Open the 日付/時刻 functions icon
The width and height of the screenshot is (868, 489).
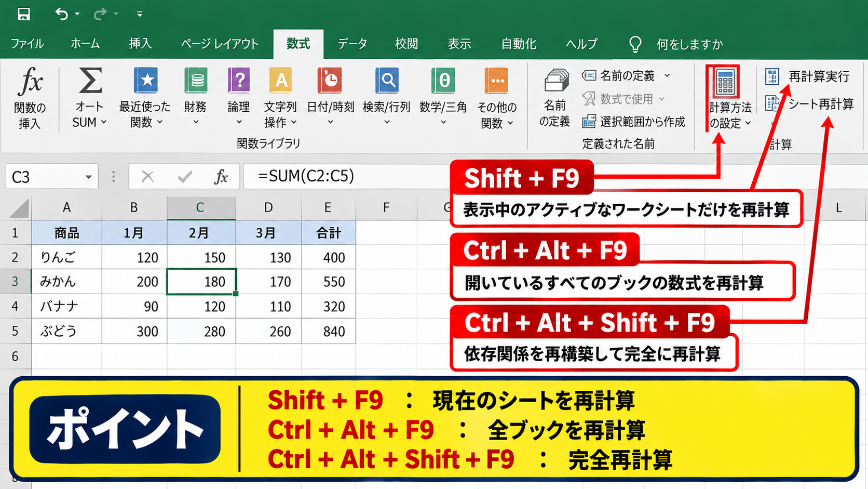pyautogui.click(x=330, y=81)
